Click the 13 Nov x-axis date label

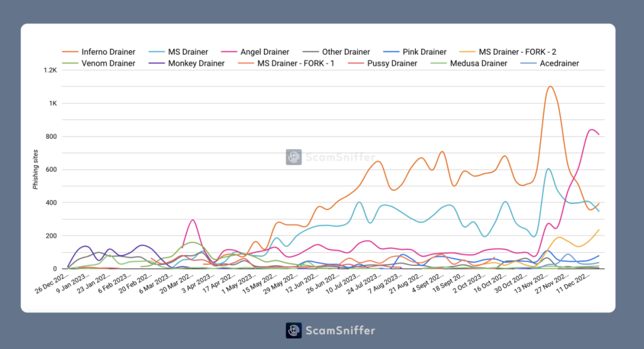531,283
